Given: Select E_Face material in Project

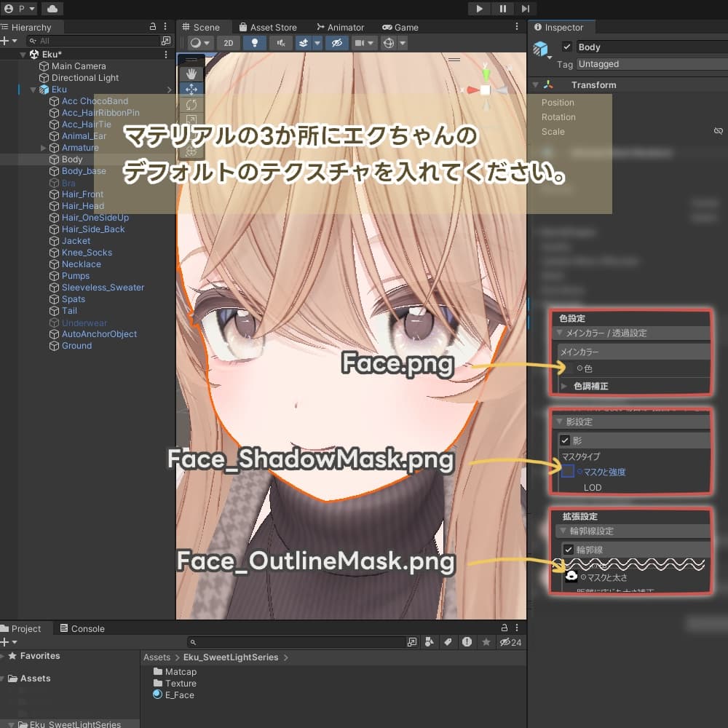Looking at the screenshot, I should coord(179,695).
